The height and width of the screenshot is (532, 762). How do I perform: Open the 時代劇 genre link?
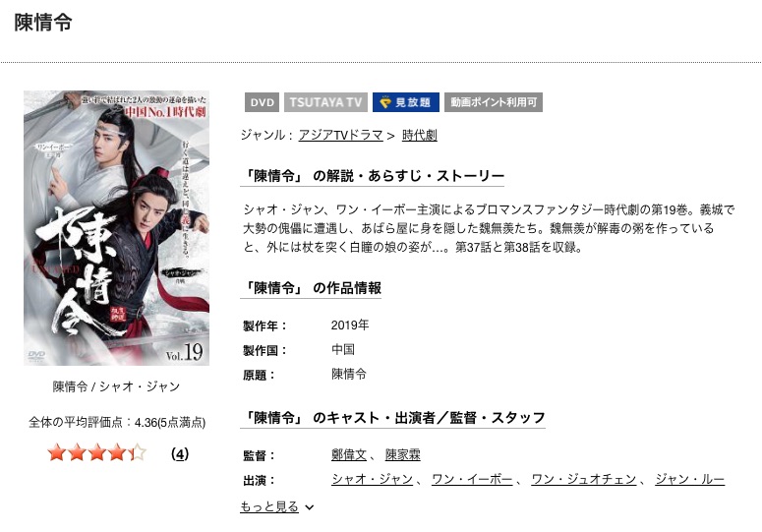(x=420, y=135)
